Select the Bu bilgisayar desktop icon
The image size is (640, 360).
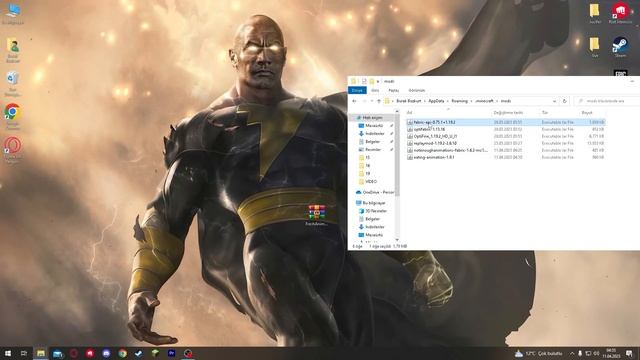13,14
